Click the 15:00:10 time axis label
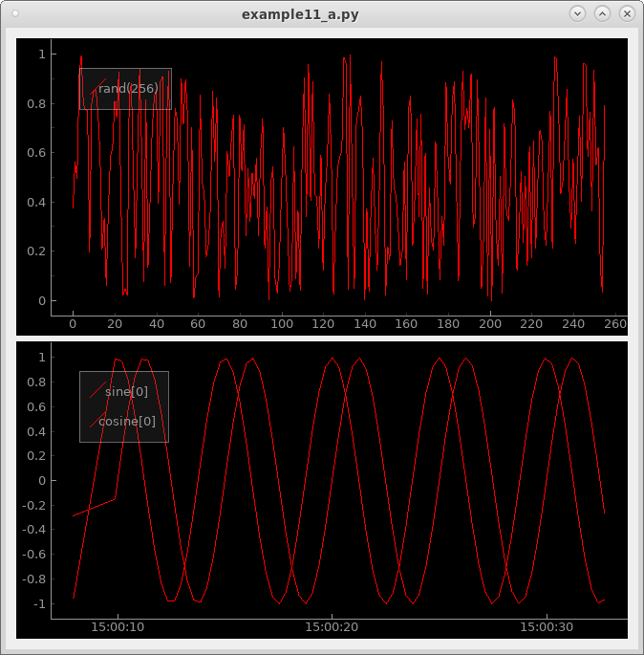The image size is (644, 655). (x=118, y=627)
